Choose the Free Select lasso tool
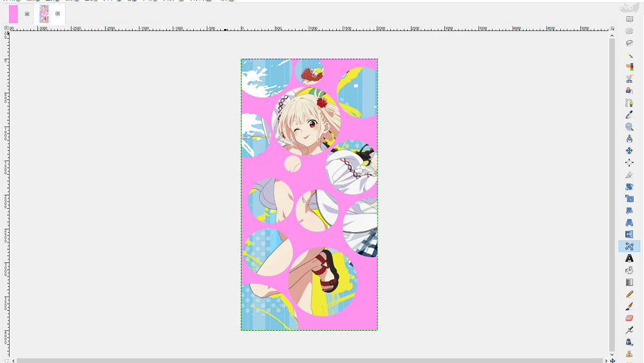Image resolution: width=644 pixels, height=363 pixels. pyautogui.click(x=629, y=43)
